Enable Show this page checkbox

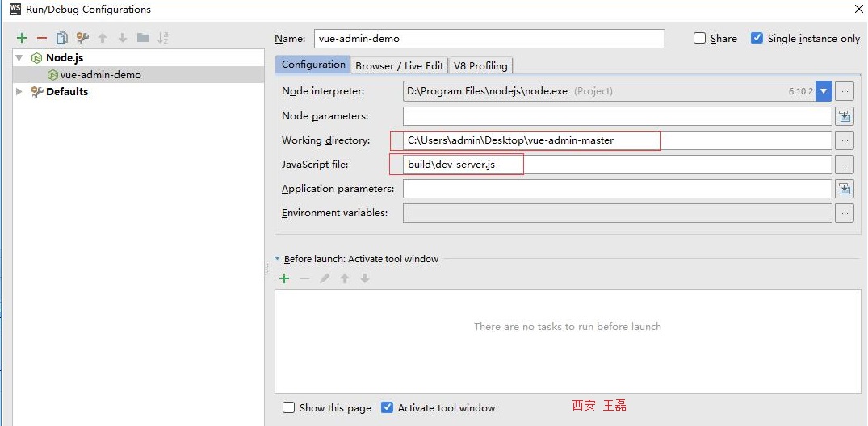pyautogui.click(x=289, y=408)
